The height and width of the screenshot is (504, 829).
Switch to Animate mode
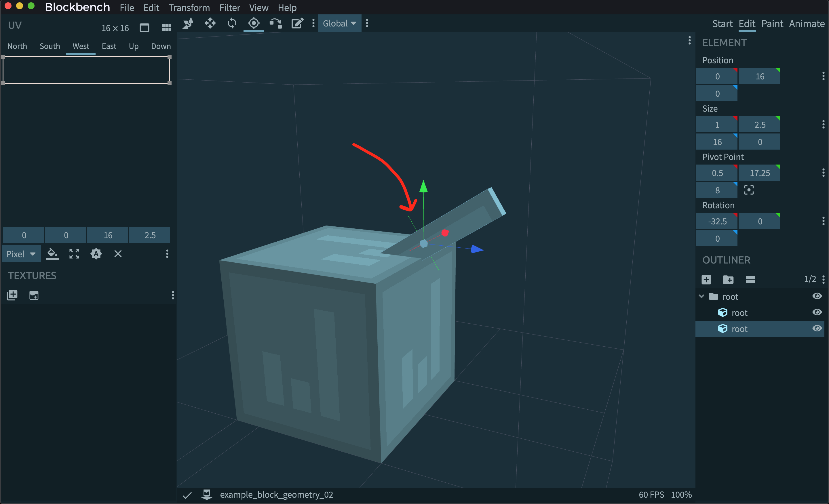point(807,24)
